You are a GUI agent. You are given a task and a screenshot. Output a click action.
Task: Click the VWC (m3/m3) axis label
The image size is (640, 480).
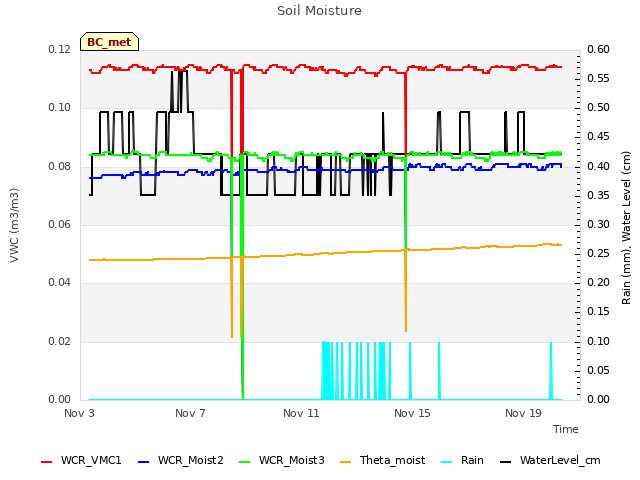(x=14, y=225)
